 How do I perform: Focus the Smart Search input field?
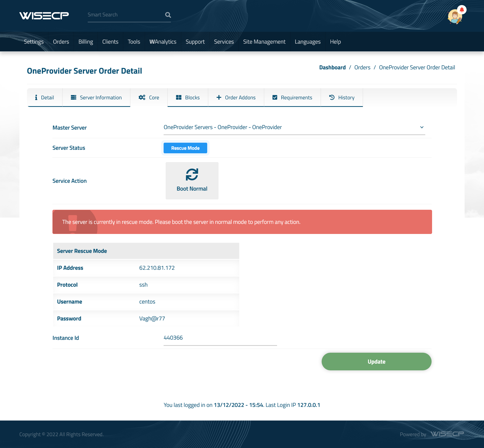[x=126, y=15]
